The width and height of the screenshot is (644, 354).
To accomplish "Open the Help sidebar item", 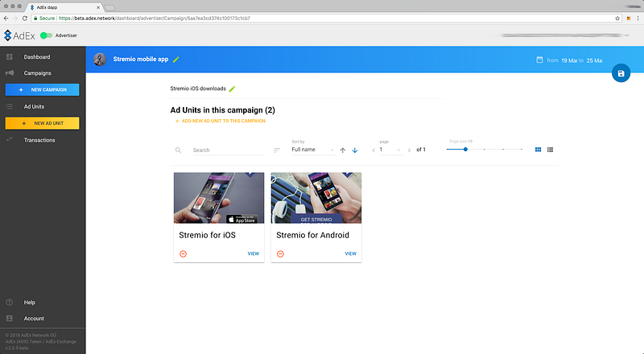I will tap(30, 303).
